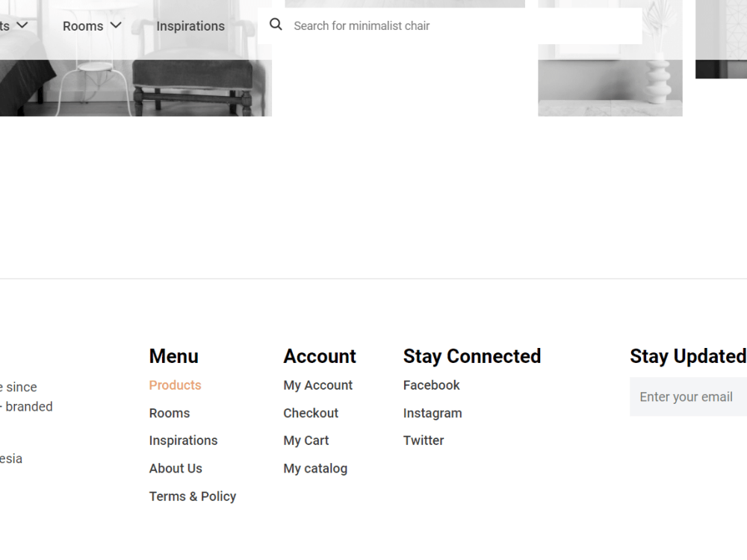Visit the Twitter link

click(424, 441)
